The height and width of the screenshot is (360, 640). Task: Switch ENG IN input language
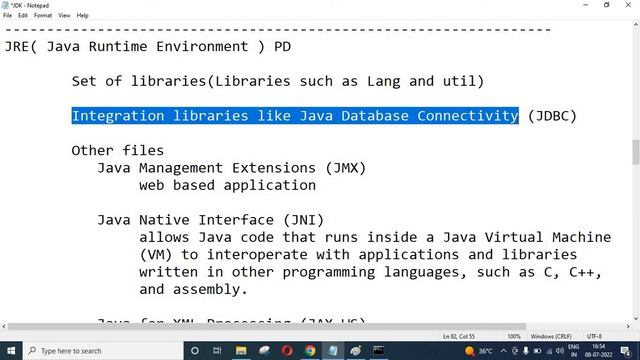coord(573,351)
